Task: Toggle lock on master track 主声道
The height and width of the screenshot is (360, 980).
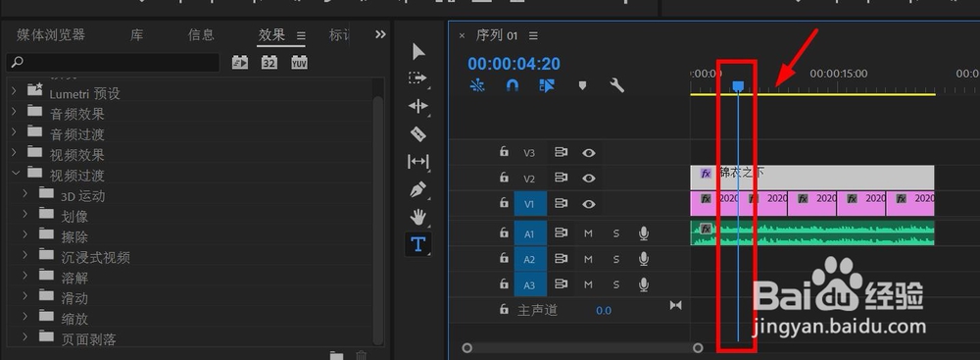Action: [x=504, y=309]
